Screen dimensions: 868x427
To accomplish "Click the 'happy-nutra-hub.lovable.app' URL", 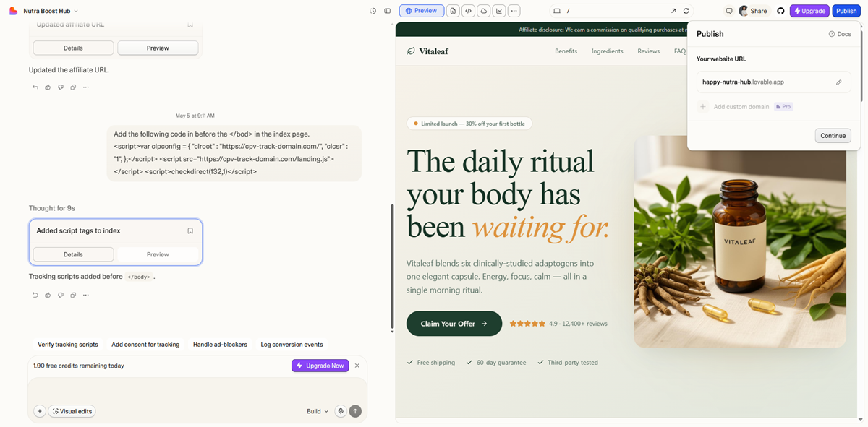I will point(743,82).
